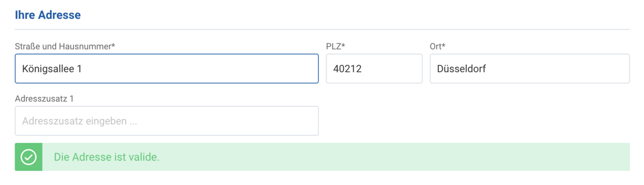Click the dark green box around the checkmark
The height and width of the screenshot is (185, 644).
pos(29,157)
